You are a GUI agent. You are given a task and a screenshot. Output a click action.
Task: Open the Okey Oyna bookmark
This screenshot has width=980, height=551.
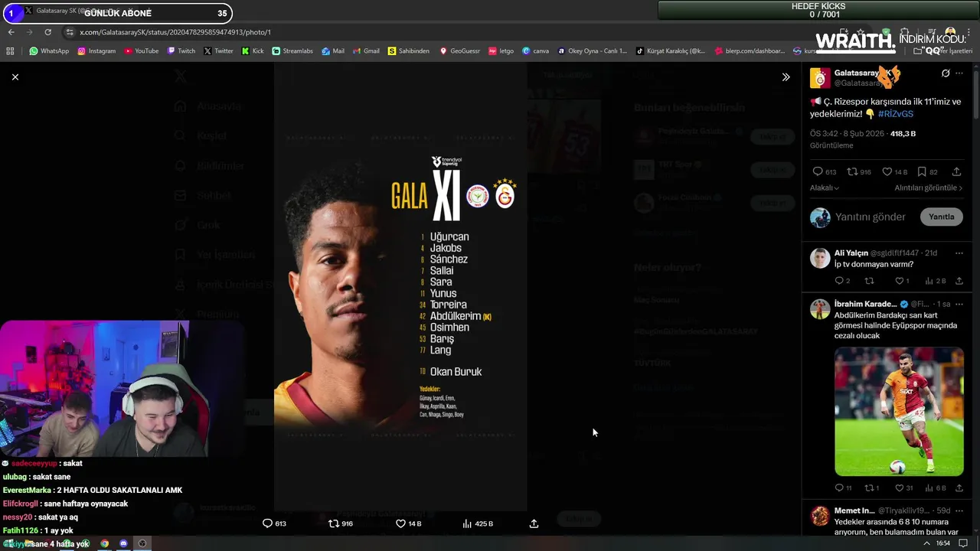tap(593, 51)
